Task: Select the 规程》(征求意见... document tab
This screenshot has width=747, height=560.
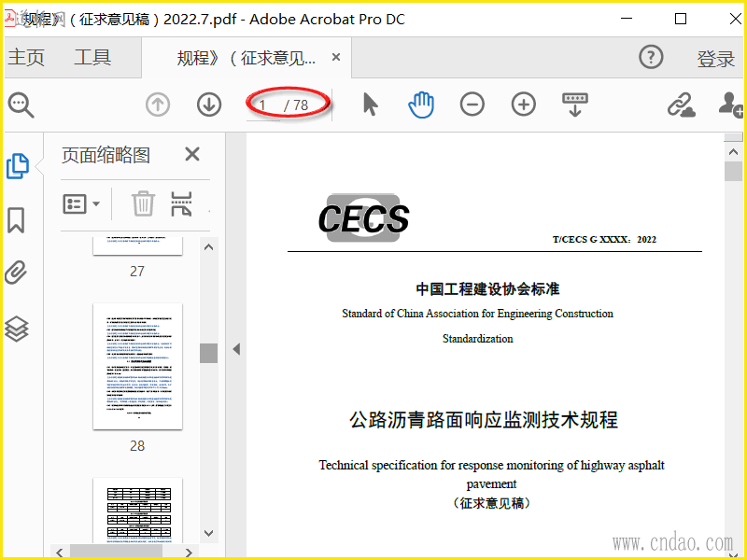Action: pyautogui.click(x=246, y=58)
